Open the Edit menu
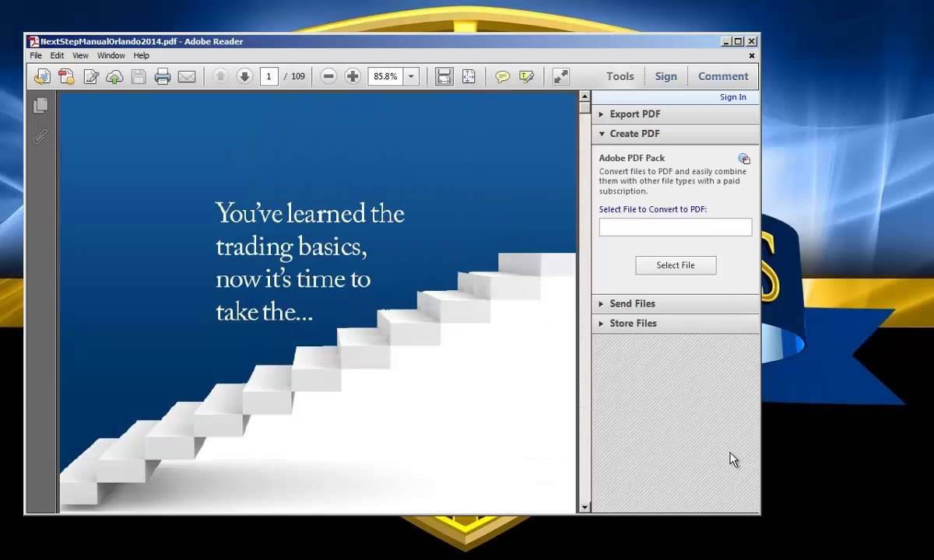Image resolution: width=934 pixels, height=560 pixels. [58, 56]
